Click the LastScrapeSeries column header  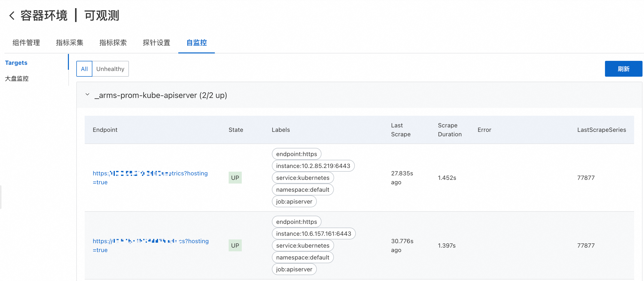(x=602, y=130)
